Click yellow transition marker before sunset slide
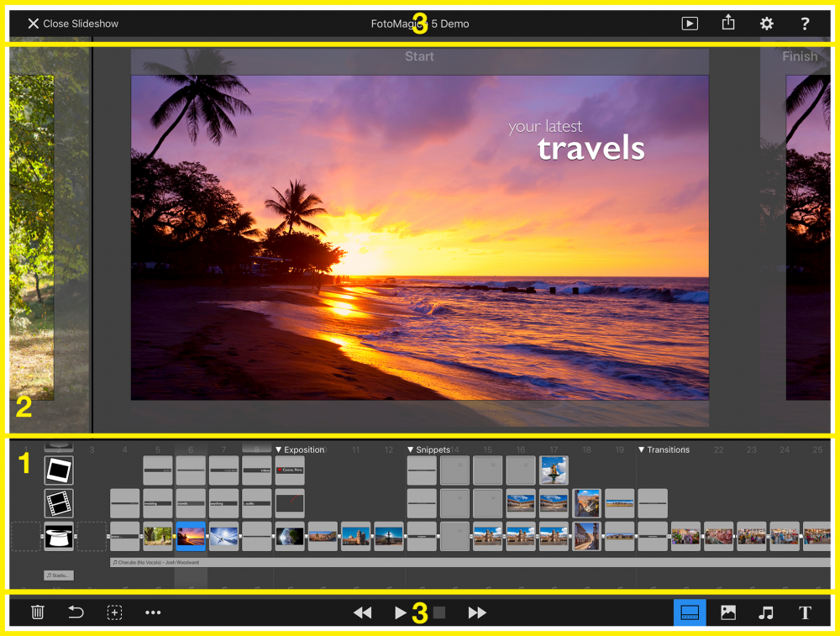This screenshot has height=636, width=840. [174, 536]
